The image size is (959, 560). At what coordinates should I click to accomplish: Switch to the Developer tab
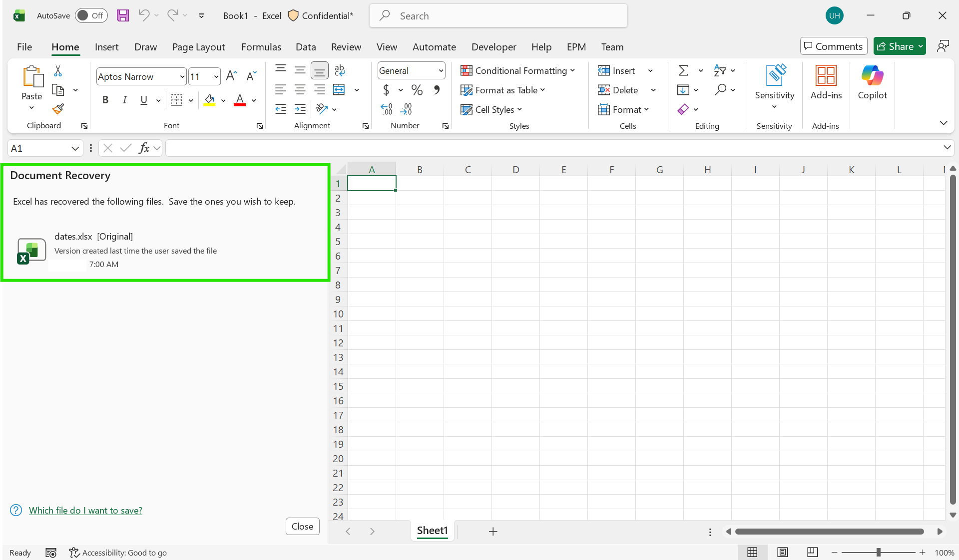coord(493,46)
